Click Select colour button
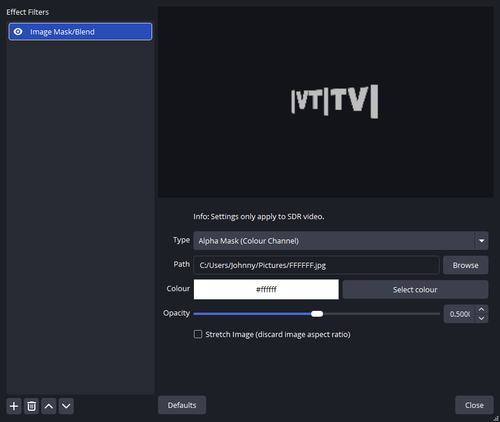The image size is (500, 422). click(x=415, y=289)
